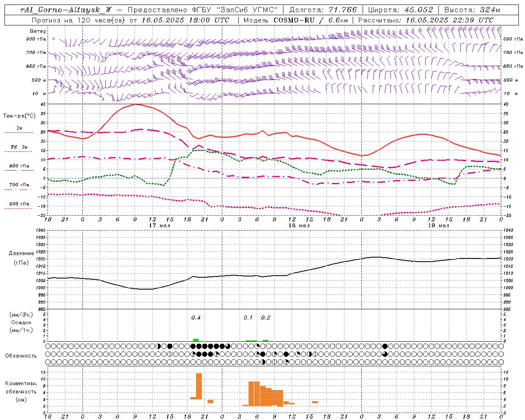
Task: Click the Осадки panel label
Action: (21, 322)
